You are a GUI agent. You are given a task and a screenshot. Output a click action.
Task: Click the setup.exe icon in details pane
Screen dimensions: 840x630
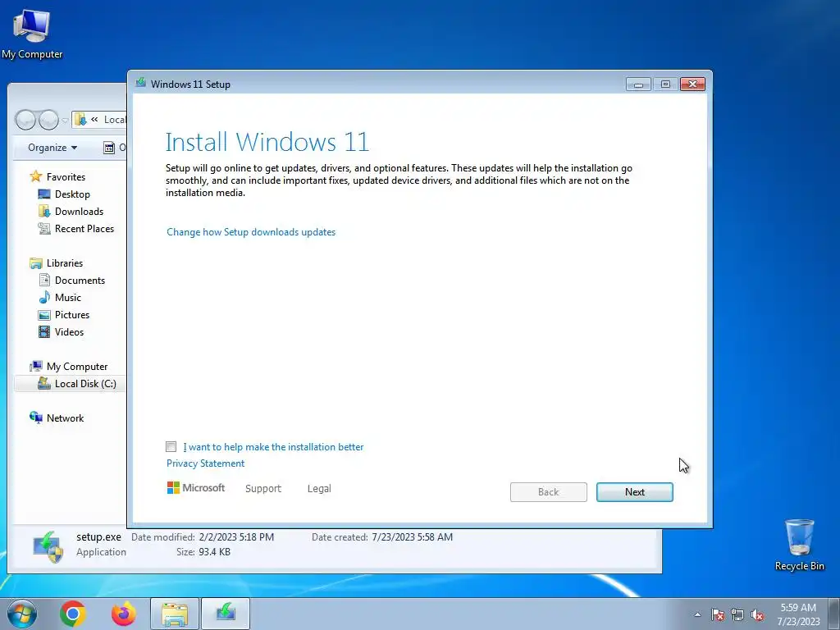[x=48, y=546]
